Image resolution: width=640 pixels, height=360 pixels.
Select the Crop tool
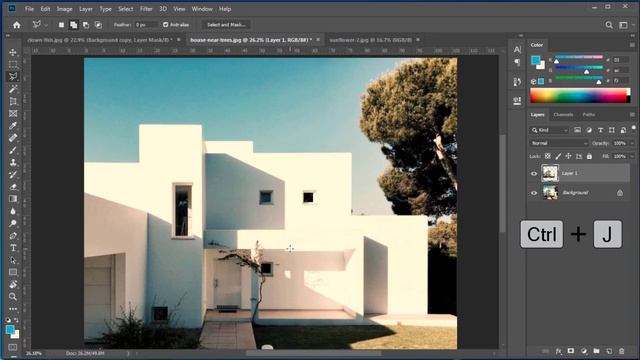tap(13, 101)
